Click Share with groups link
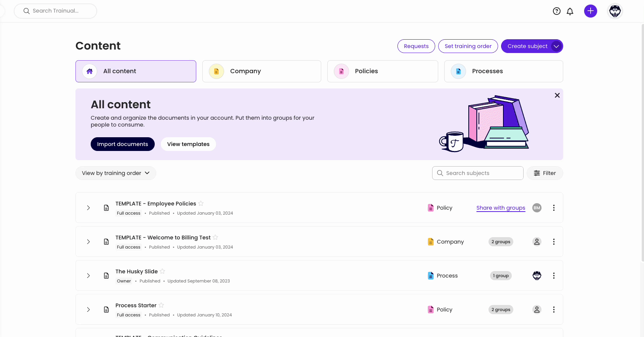This screenshot has width=644, height=337. (x=501, y=208)
